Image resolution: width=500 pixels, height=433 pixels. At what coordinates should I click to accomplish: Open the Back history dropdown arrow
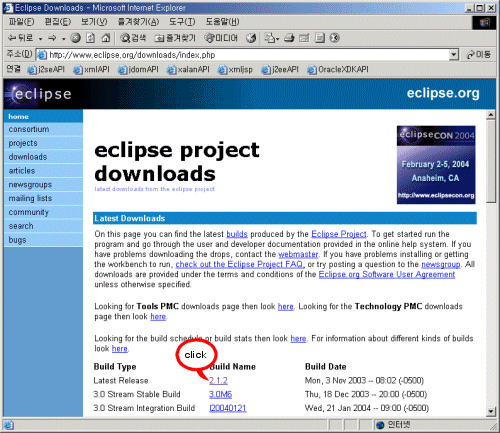point(40,39)
